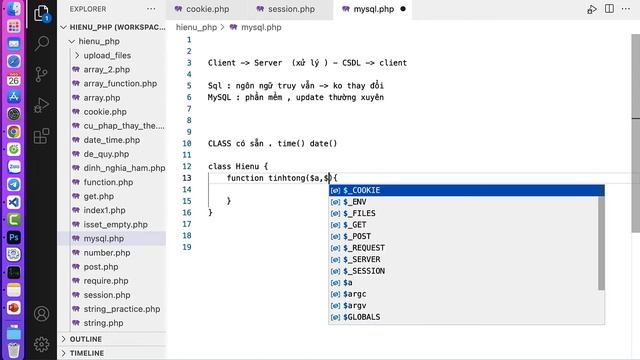Image resolution: width=640 pixels, height=360 pixels.
Task: Choose $_GET suggestion
Action: (x=464, y=224)
